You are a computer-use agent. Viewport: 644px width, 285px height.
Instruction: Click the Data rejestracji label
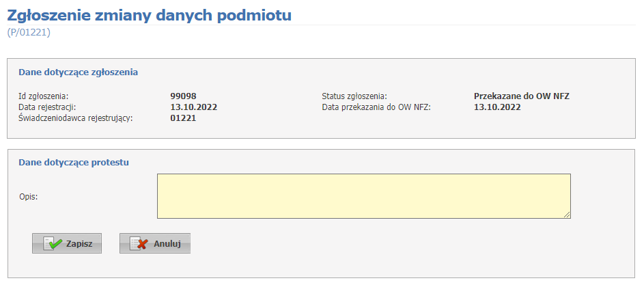coord(48,108)
